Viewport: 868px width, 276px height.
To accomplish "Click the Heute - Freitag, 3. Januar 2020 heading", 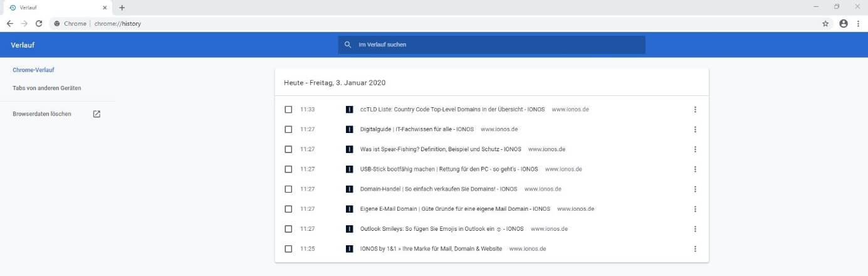I will [x=335, y=83].
